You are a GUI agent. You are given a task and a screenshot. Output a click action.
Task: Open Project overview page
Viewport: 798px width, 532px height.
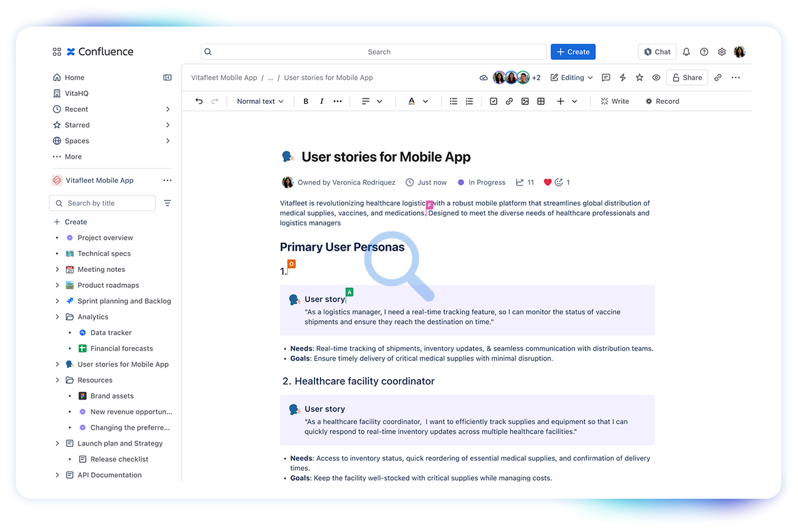[105, 238]
